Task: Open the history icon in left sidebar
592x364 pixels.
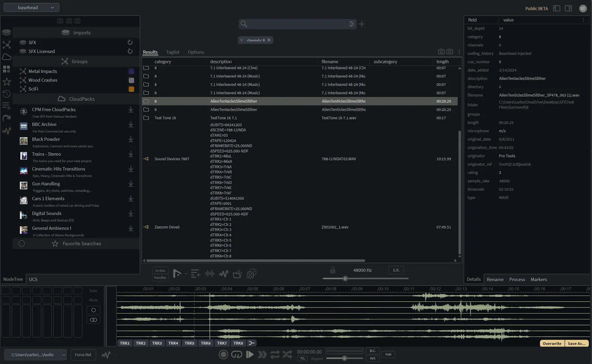Action: 7,94
